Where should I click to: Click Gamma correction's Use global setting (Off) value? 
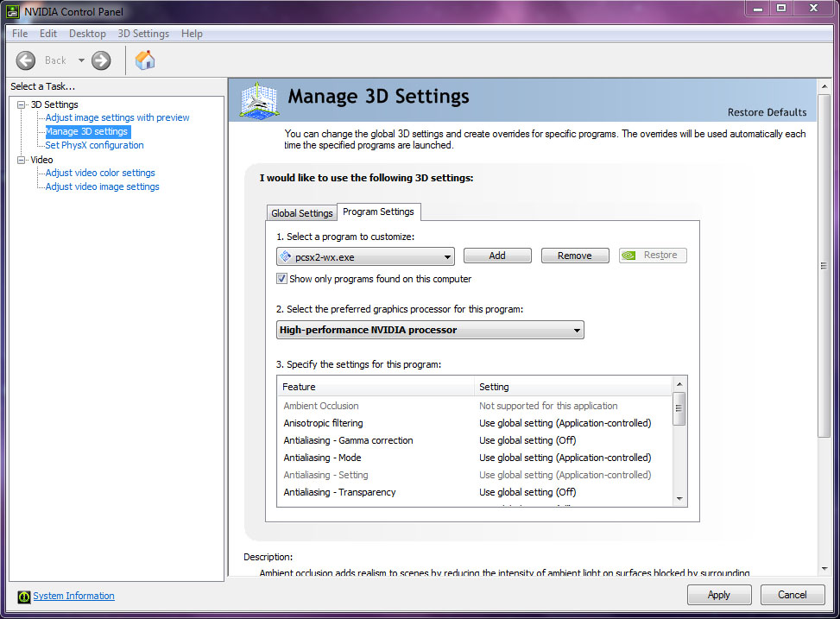[x=527, y=440]
